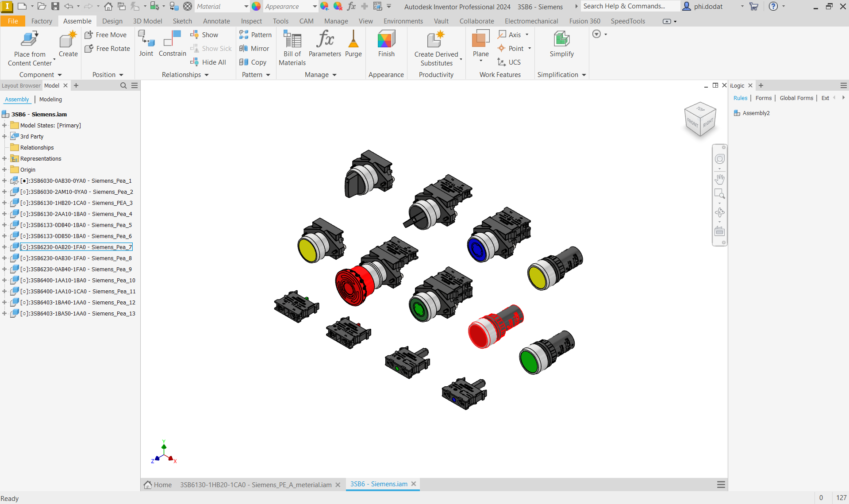Expand the Origin folder
This screenshot has height=504, width=849.
(x=4, y=170)
